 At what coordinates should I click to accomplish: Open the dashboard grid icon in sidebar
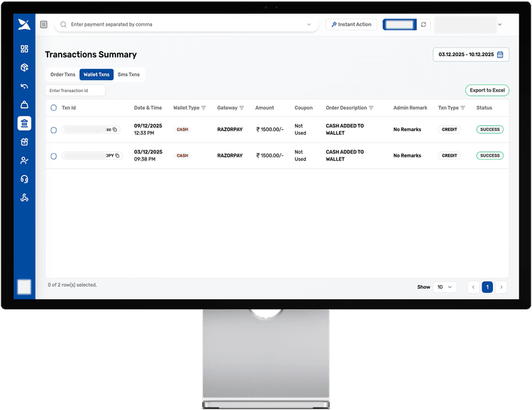24,49
